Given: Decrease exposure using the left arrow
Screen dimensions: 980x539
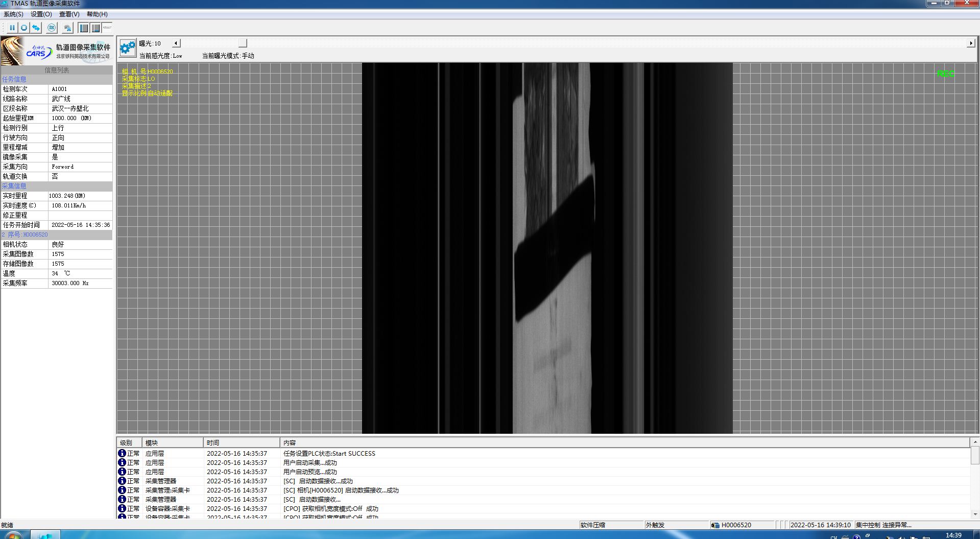Looking at the screenshot, I should (176, 43).
